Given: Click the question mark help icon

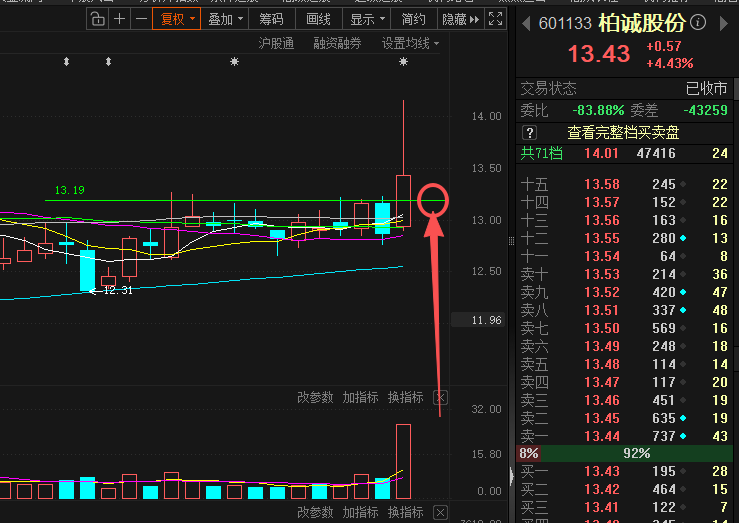Looking at the screenshot, I should pos(529,133).
